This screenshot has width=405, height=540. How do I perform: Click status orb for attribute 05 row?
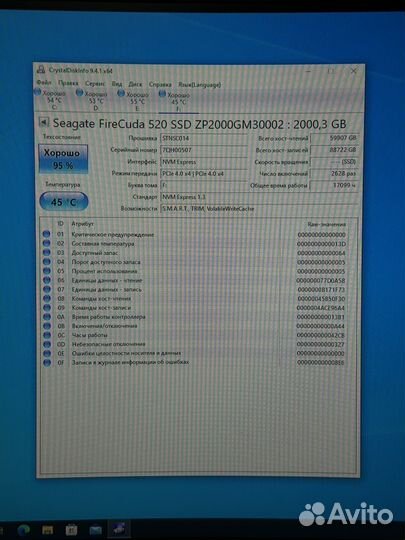pos(46,271)
